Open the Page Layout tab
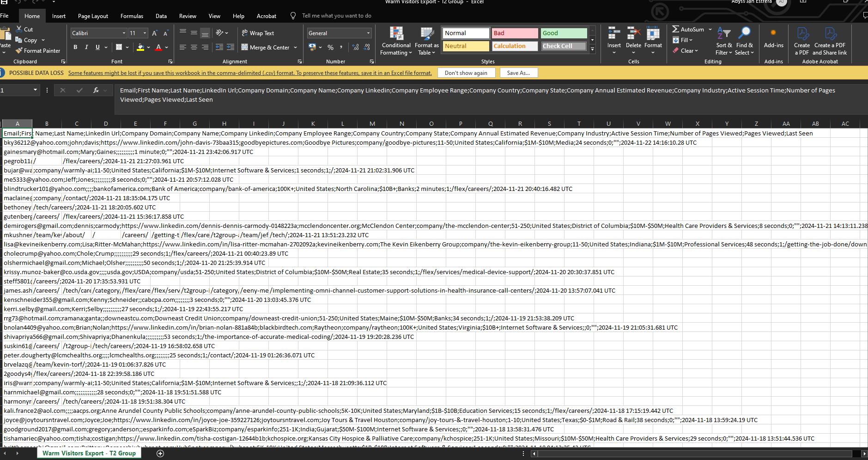 (x=93, y=16)
